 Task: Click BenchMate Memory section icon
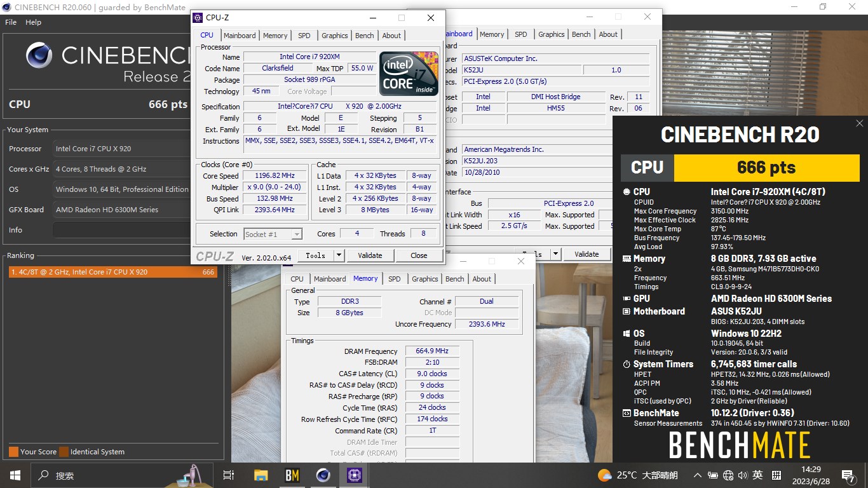click(x=625, y=259)
